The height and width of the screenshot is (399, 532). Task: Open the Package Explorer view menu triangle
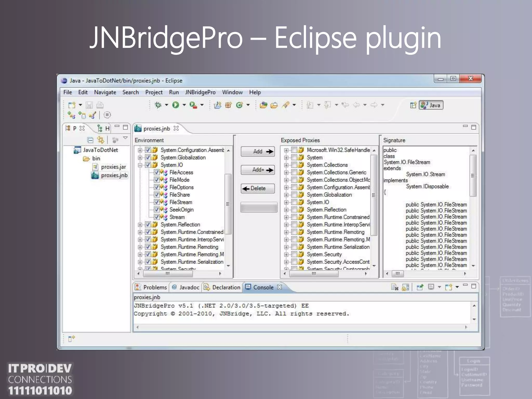coord(125,138)
